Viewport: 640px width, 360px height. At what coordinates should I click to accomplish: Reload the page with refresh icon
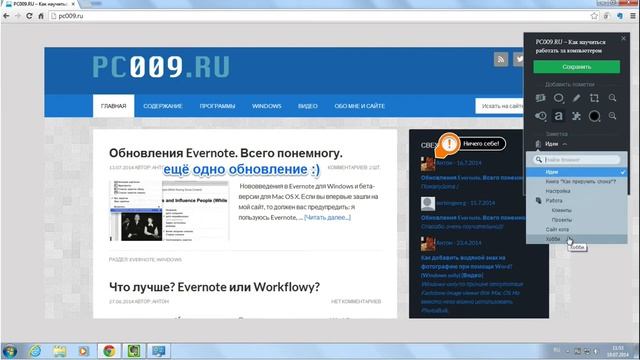pos(29,16)
